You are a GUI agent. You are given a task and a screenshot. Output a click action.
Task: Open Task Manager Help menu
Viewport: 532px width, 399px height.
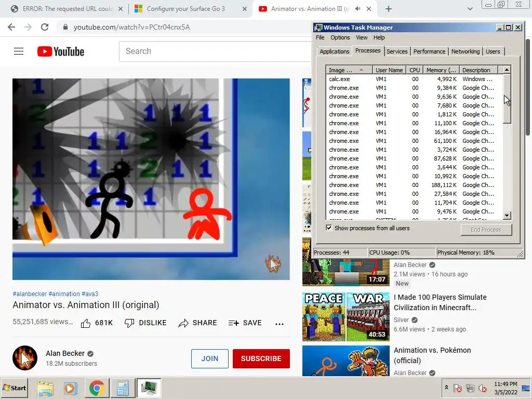point(379,37)
